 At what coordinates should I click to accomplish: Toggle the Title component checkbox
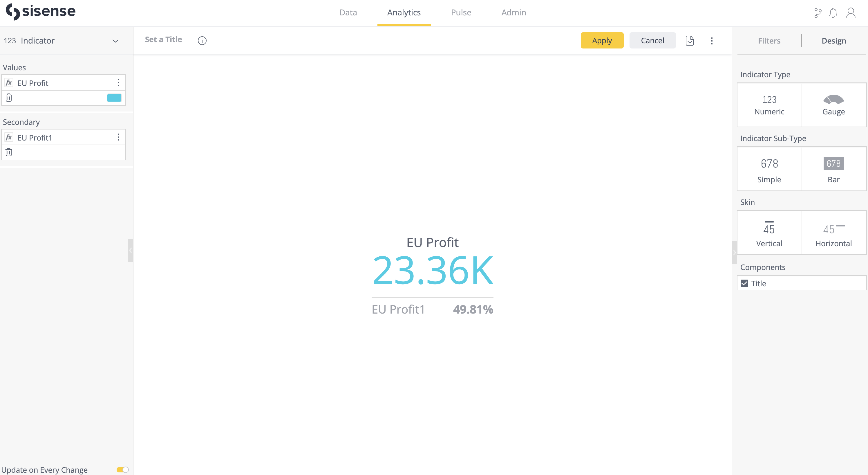click(744, 283)
